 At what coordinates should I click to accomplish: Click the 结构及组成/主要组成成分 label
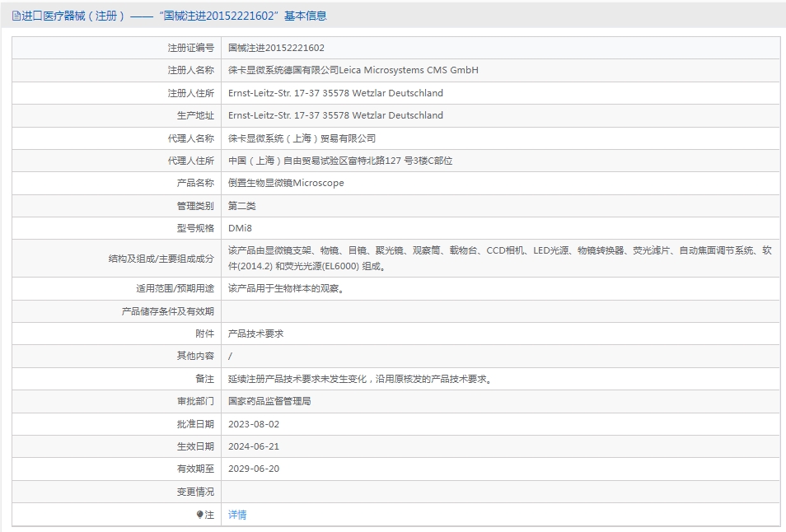click(161, 259)
